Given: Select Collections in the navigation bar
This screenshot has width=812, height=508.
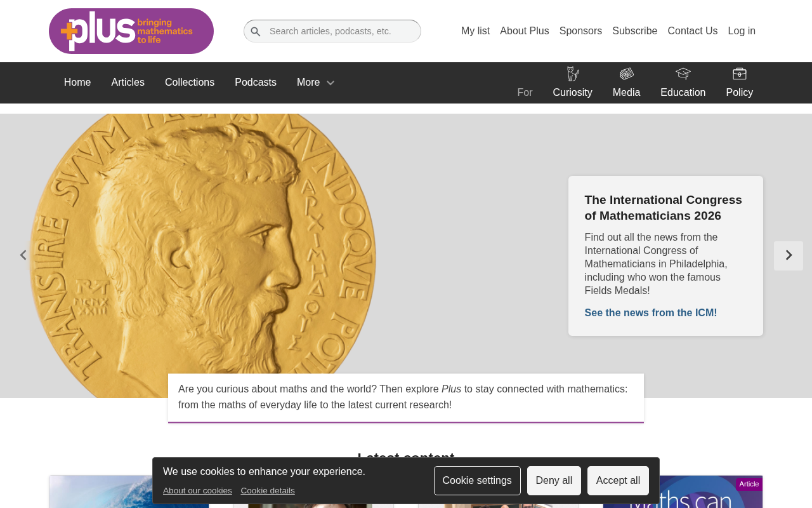Looking at the screenshot, I should point(190,83).
